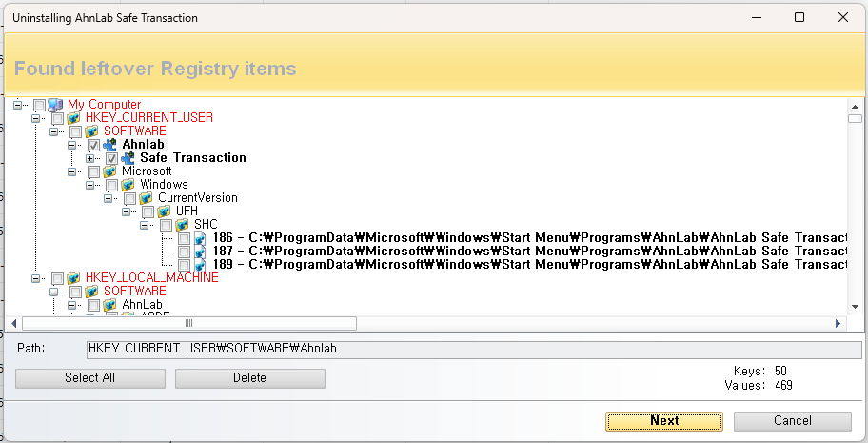The width and height of the screenshot is (868, 443).
Task: Click HKEY_LOCAL_MACHINE registry folder icon
Action: coord(73,278)
